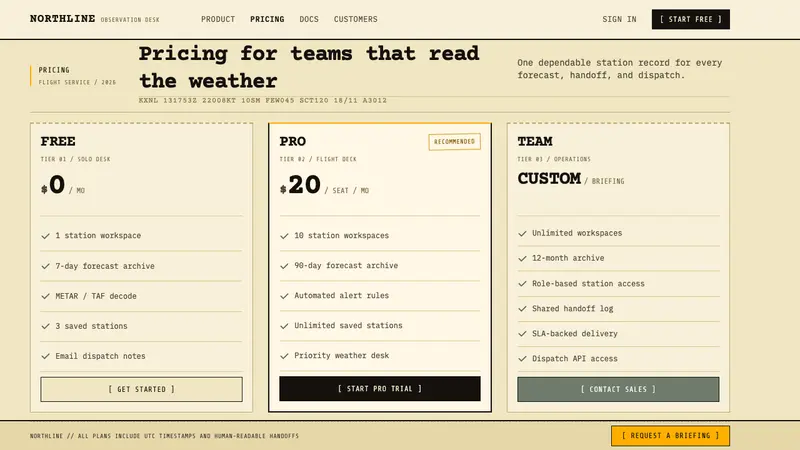Screen dimensions: 800x450
Task: Click the 'METAR / TAF decode' feature text
Action: [x=96, y=296]
